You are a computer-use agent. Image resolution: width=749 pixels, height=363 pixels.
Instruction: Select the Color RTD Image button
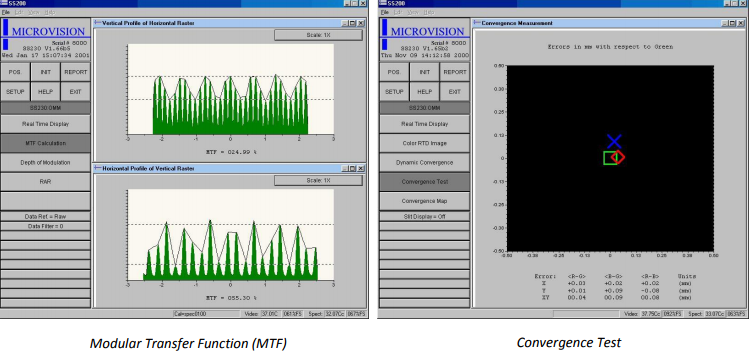[x=425, y=143]
